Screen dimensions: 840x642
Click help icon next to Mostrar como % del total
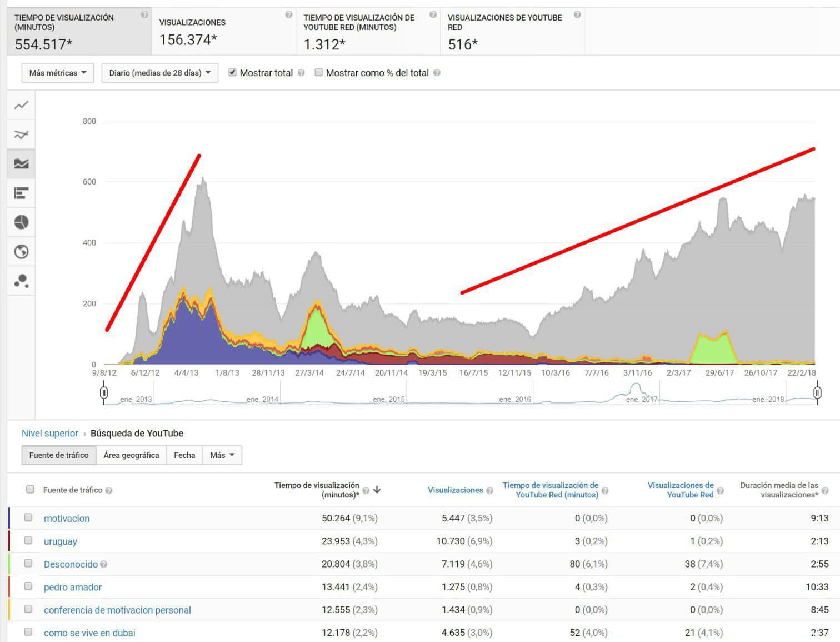[437, 73]
